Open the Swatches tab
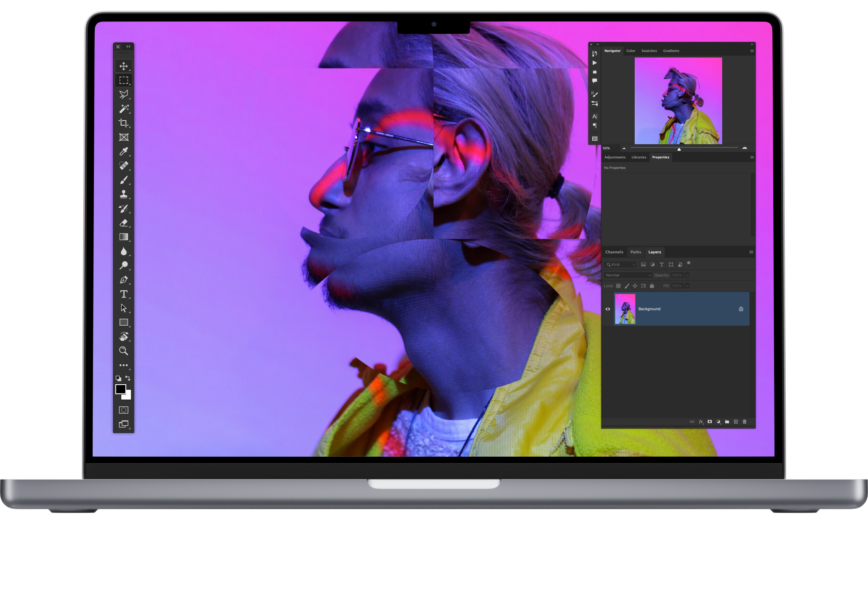The image size is (868, 606). (649, 51)
